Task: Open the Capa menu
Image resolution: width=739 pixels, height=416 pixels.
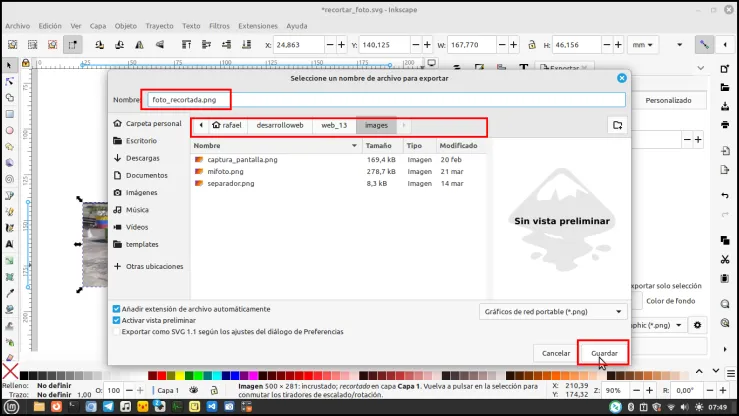Action: [98, 26]
